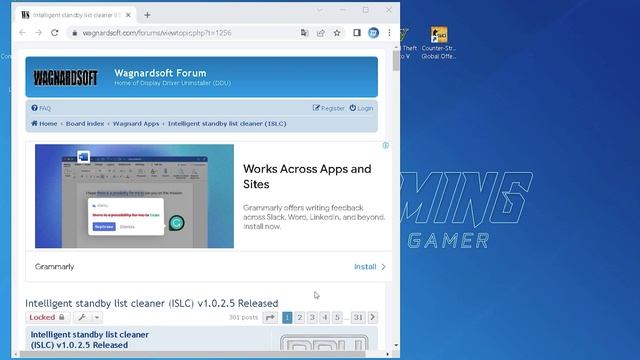Click the scroll down arrow
Image resolution: width=640 pixels, height=360 pixels.
coord(396,345)
